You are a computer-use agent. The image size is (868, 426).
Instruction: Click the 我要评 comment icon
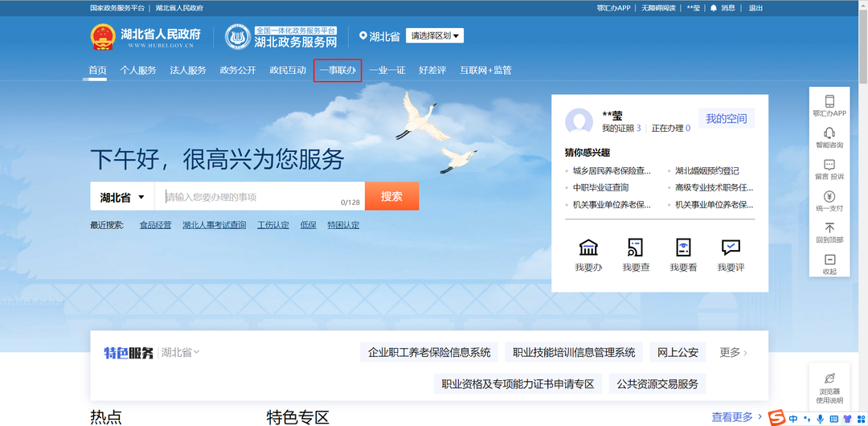coord(731,248)
